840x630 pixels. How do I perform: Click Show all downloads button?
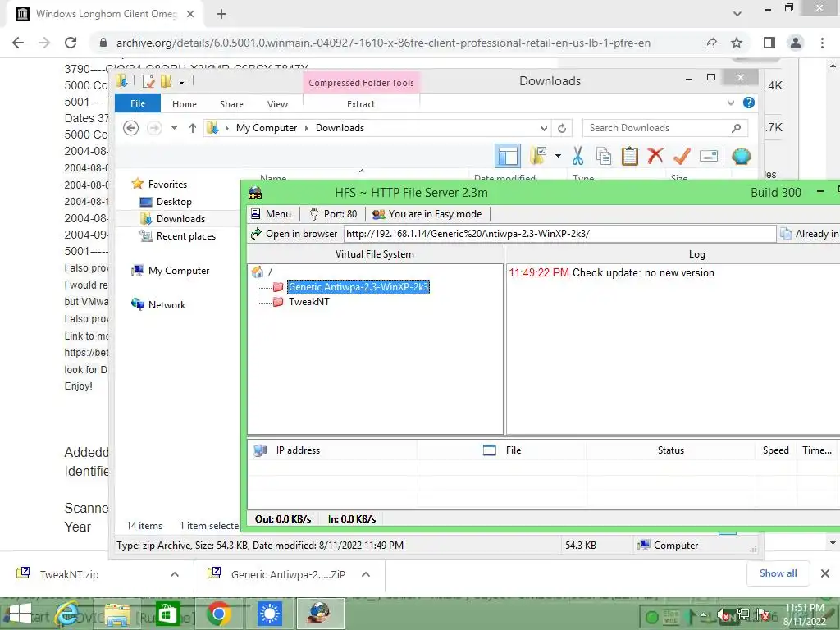[778, 573]
